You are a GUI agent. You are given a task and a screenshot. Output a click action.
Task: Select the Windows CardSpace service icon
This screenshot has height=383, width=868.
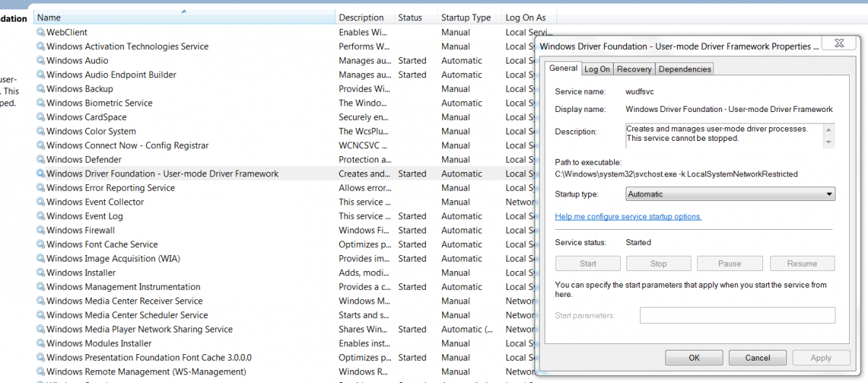tap(41, 117)
